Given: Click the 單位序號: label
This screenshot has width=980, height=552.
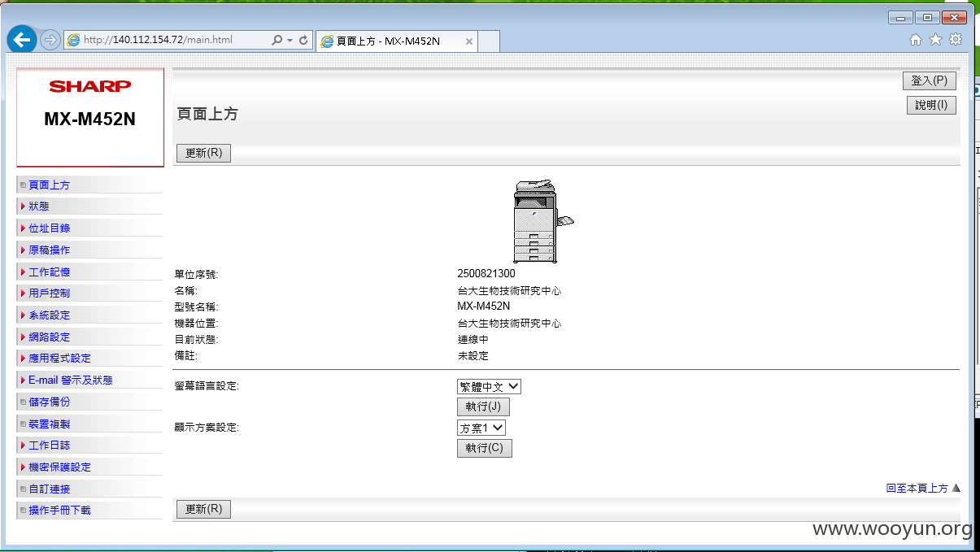Looking at the screenshot, I should click(x=196, y=275).
